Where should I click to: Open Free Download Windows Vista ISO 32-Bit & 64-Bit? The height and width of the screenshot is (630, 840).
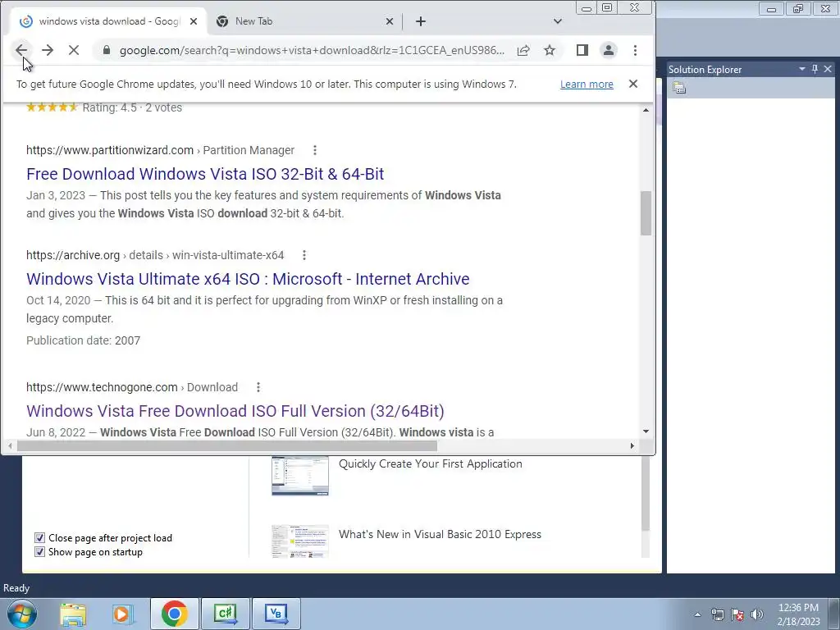(205, 174)
